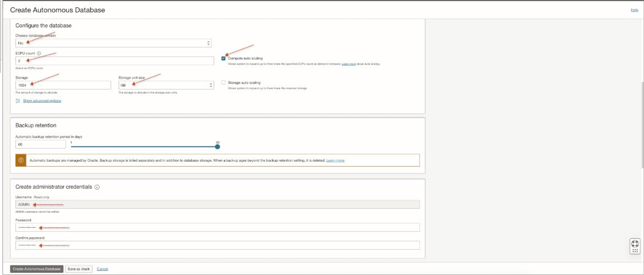Open the support lifebuoy help widget
Image resolution: width=644 pixels, height=275 pixels.
[x=635, y=247]
